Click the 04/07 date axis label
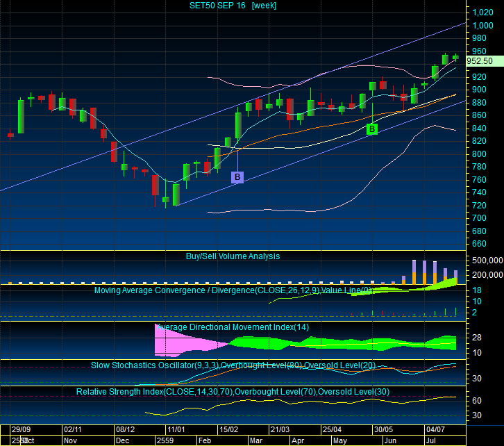The height and width of the screenshot is (446, 504). [435, 429]
